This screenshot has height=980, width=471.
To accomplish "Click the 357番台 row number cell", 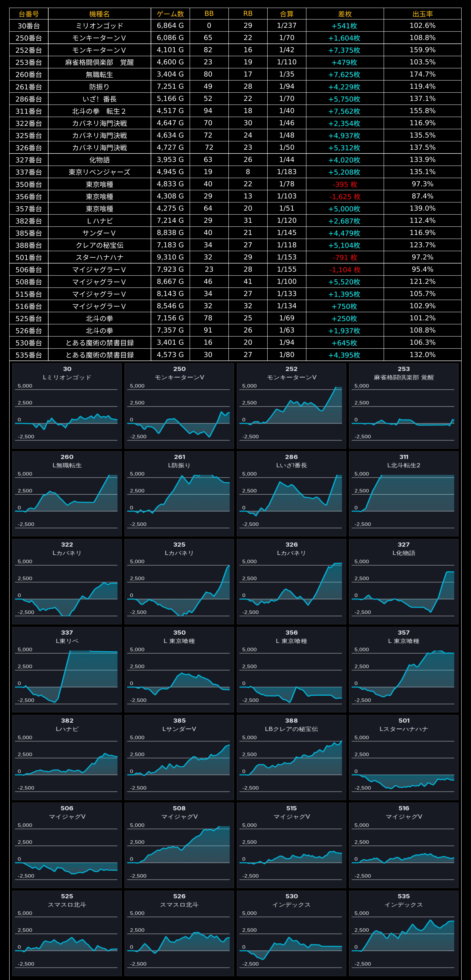I will [29, 209].
